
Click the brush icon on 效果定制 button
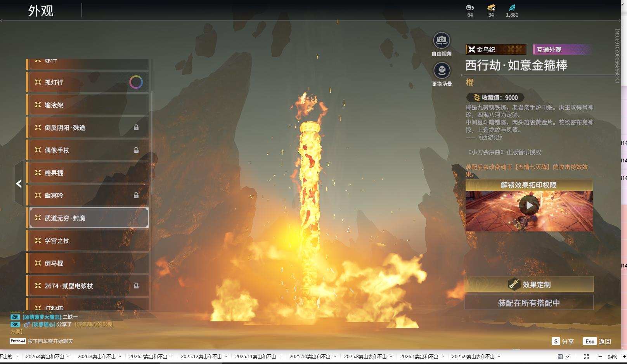click(514, 285)
